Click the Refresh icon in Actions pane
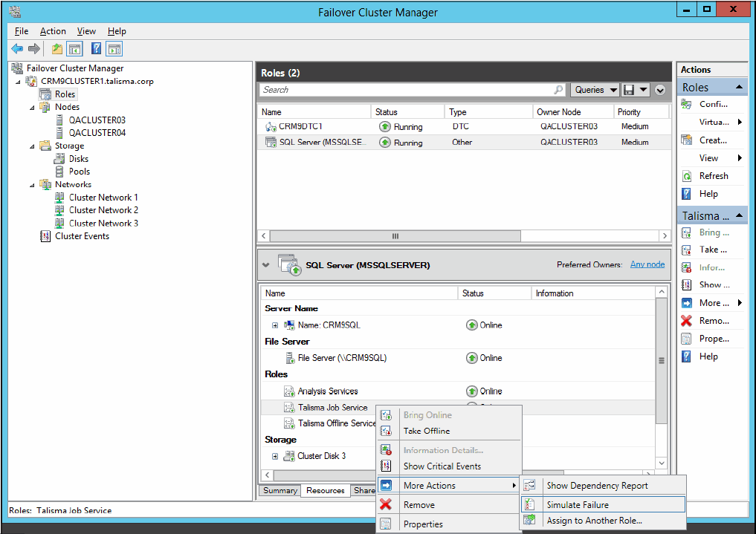The image size is (756, 534). [x=687, y=176]
